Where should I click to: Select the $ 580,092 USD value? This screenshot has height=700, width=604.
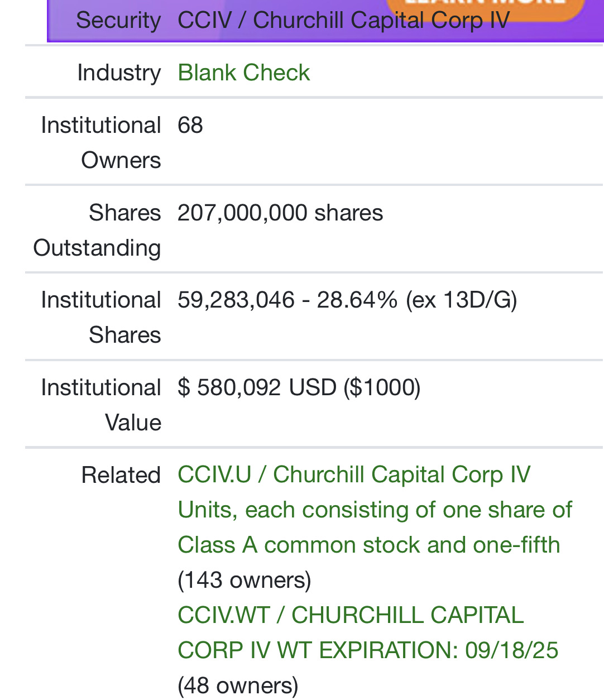[x=257, y=387]
